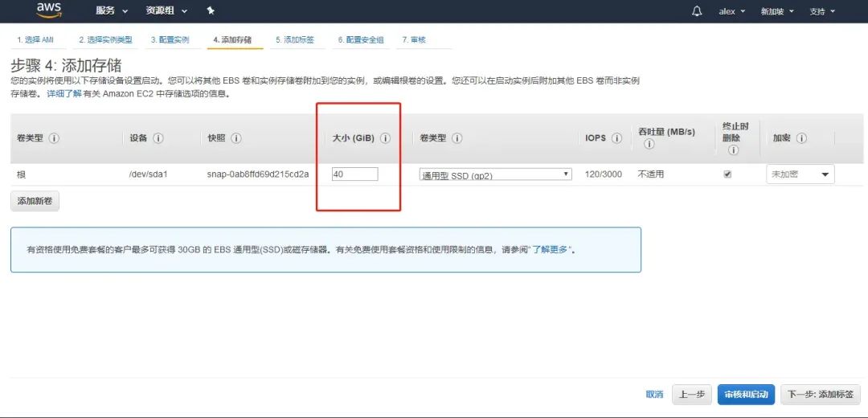868x418 pixels.
Task: Click the 取消 link
Action: 654,394
